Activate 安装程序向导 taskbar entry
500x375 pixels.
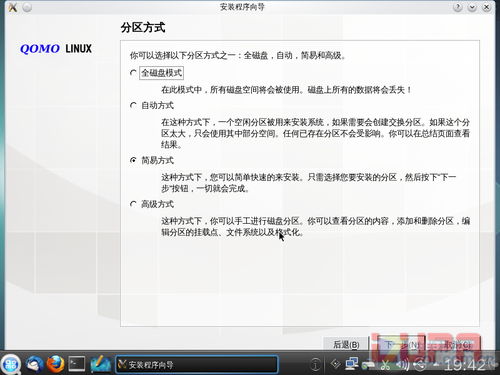click(x=197, y=364)
